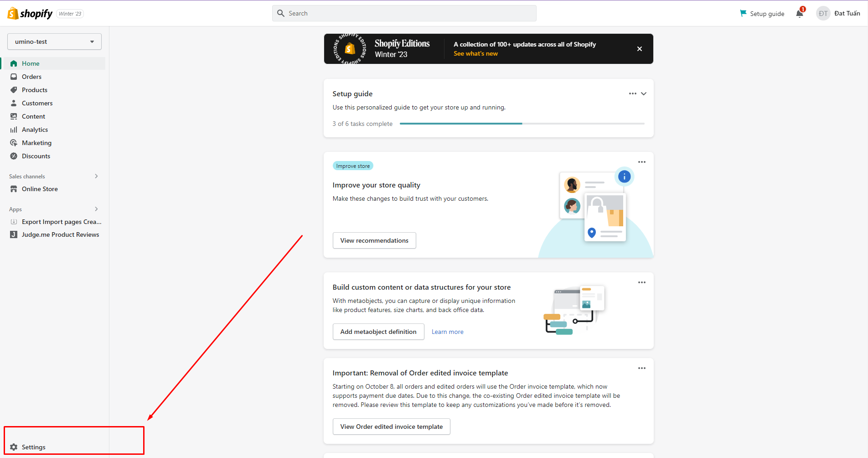The height and width of the screenshot is (458, 868).
Task: Open metaobjects card more options
Action: point(642,282)
